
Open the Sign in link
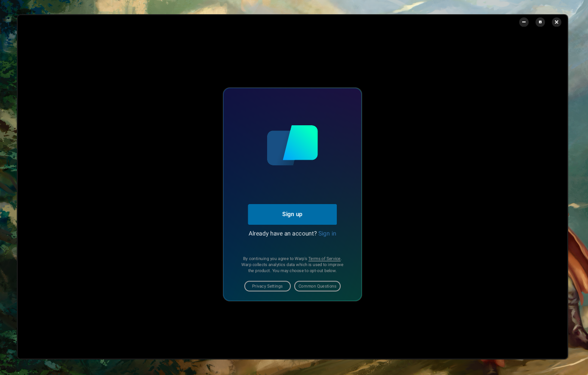pos(327,233)
